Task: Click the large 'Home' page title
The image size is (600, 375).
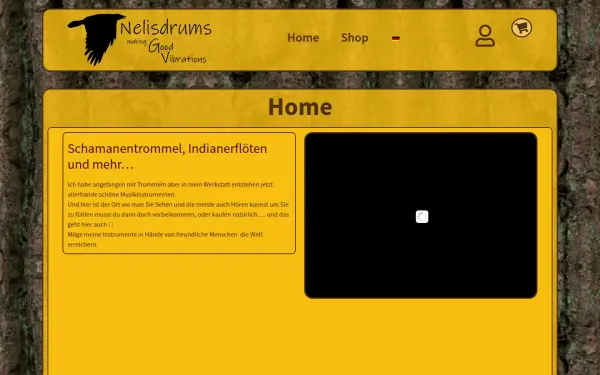Action: tap(300, 107)
